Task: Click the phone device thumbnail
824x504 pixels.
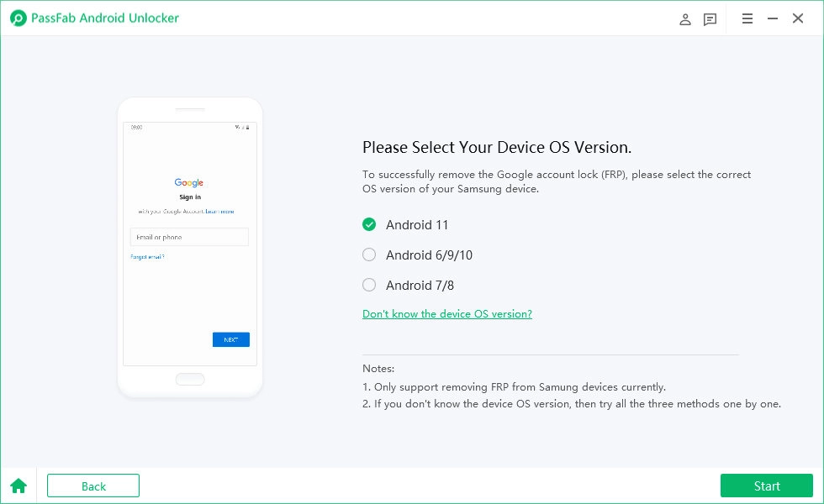Action: tap(189, 246)
